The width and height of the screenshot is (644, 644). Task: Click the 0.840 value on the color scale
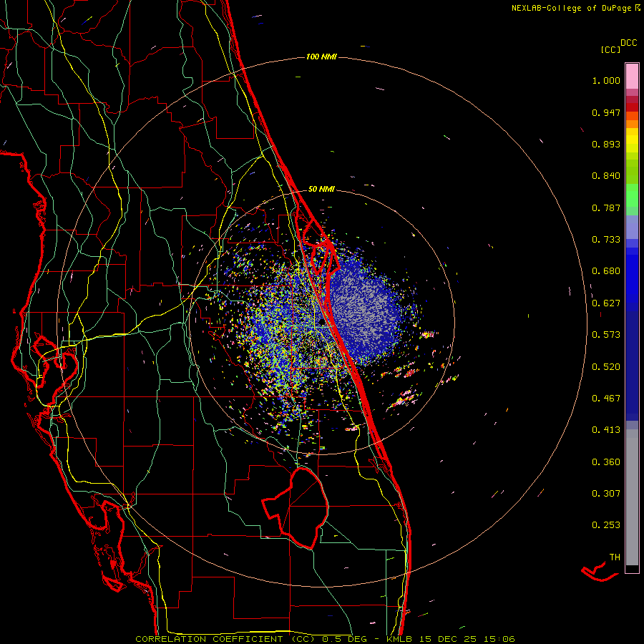[606, 176]
